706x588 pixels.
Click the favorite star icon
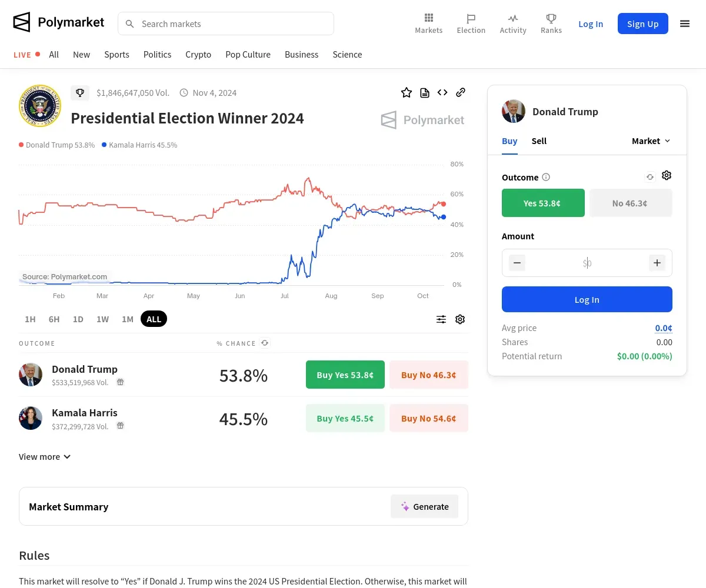[407, 92]
